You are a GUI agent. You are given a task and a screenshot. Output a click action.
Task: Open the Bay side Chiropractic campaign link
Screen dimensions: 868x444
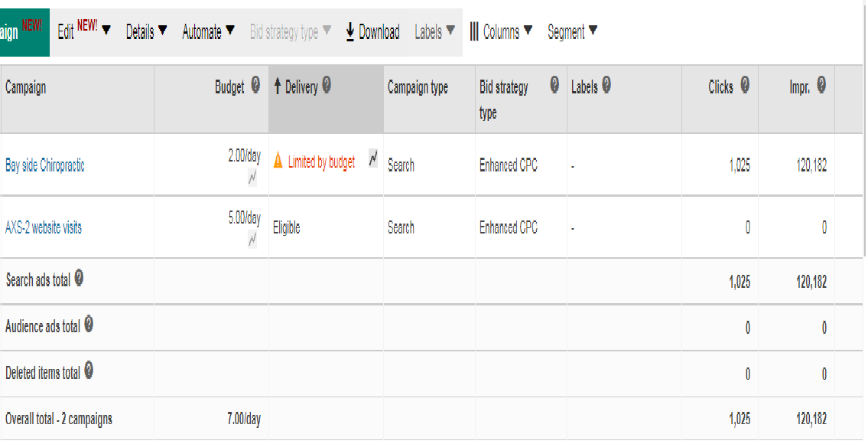(45, 165)
